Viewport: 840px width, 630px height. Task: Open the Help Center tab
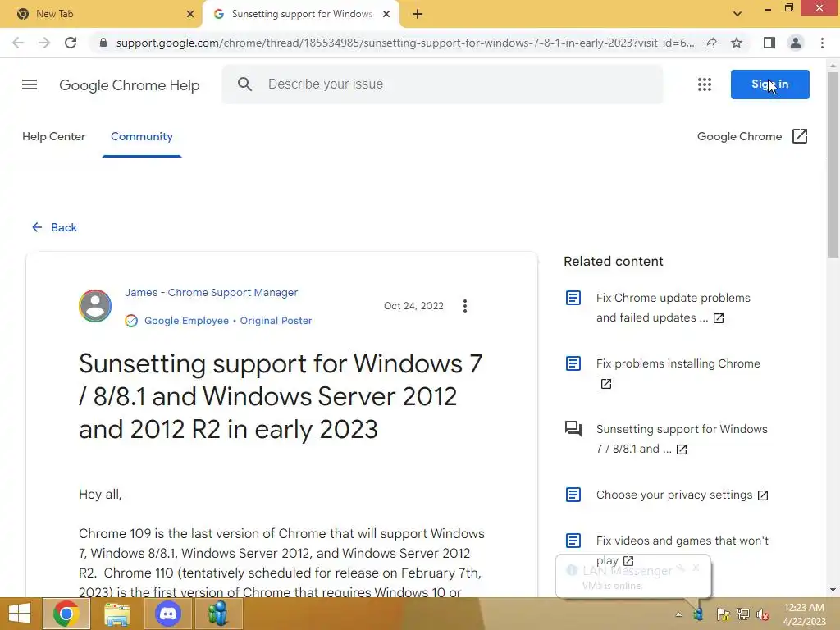tap(53, 137)
